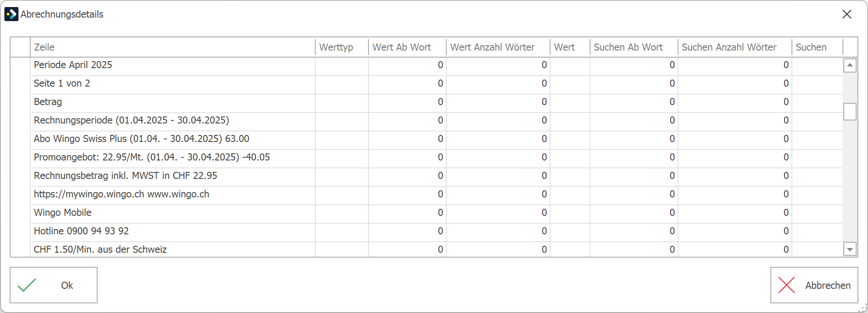
Task: Click the Wert Anzahl Wörter column header
Action: (498, 47)
